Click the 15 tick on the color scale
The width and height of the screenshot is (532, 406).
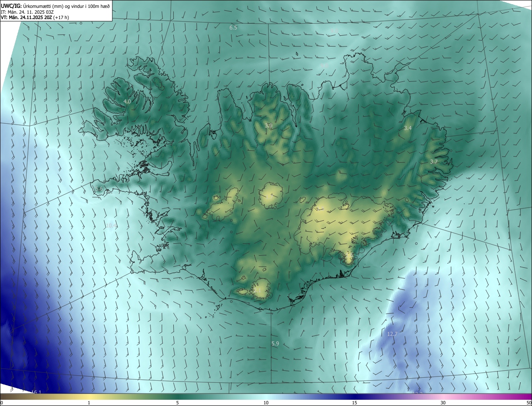(x=355, y=403)
